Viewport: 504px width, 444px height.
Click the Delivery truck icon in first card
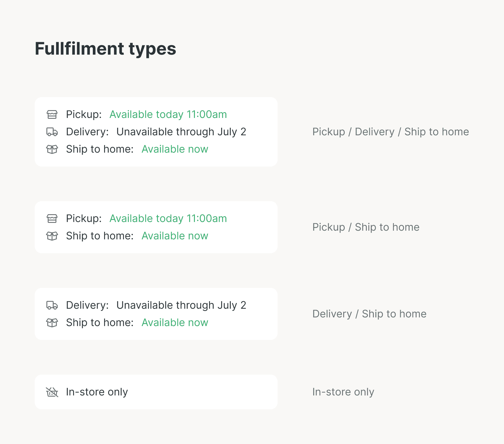coord(52,132)
